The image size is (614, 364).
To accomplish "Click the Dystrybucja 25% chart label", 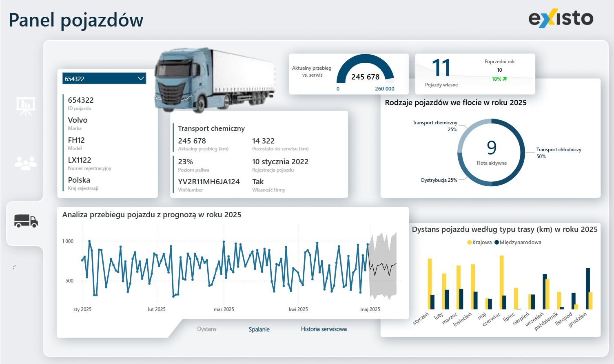I will click(x=439, y=180).
